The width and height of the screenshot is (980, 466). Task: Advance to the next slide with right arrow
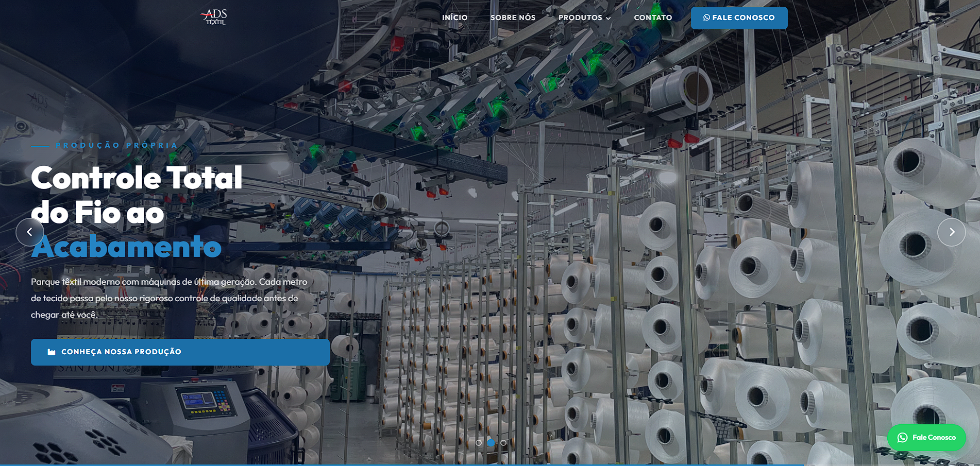pyautogui.click(x=951, y=232)
